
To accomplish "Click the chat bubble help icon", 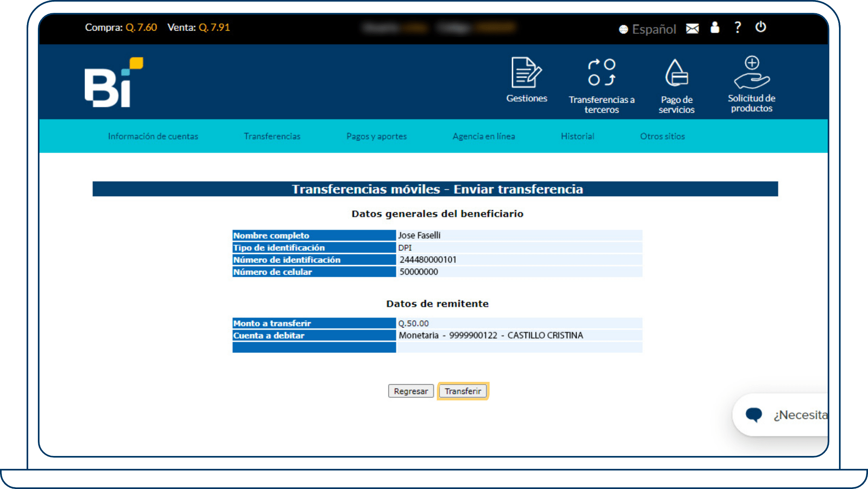I will [x=754, y=414].
